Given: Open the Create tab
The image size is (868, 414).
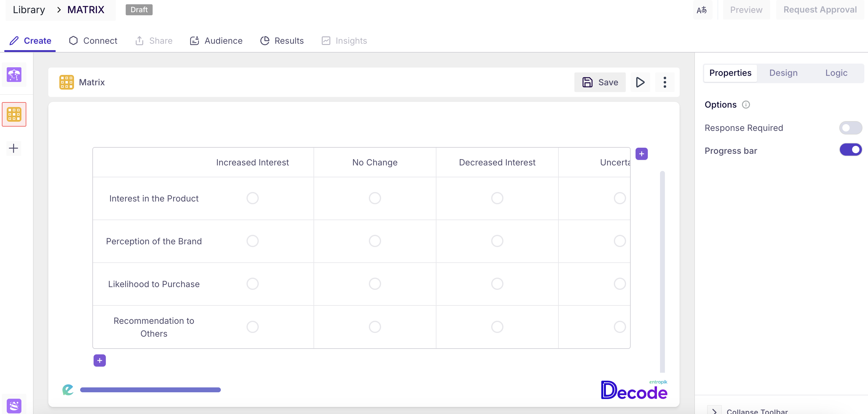Looking at the screenshot, I should 30,41.
